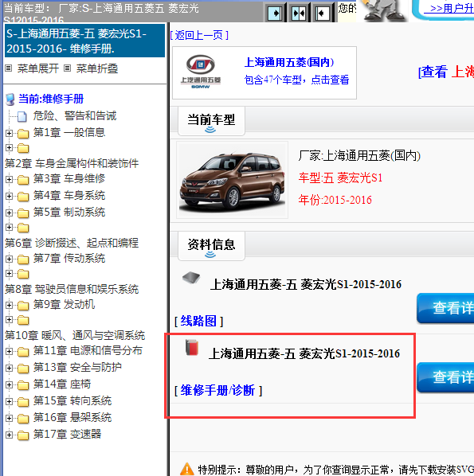Click the 菜单展开 list icon
Image resolution: width=474 pixels, height=476 pixels.
click(x=9, y=68)
